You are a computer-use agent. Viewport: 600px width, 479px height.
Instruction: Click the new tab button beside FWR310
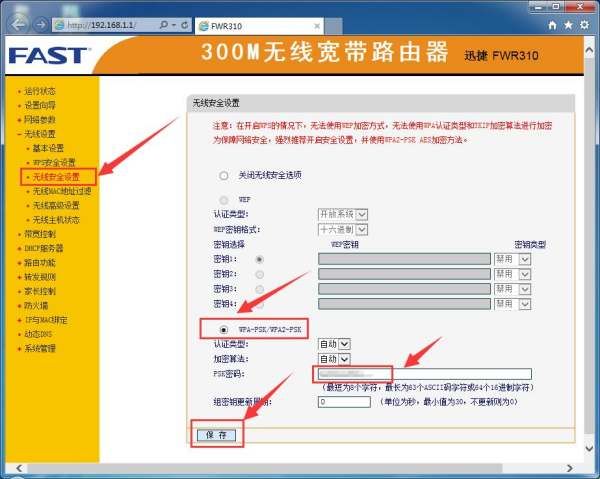[333, 26]
